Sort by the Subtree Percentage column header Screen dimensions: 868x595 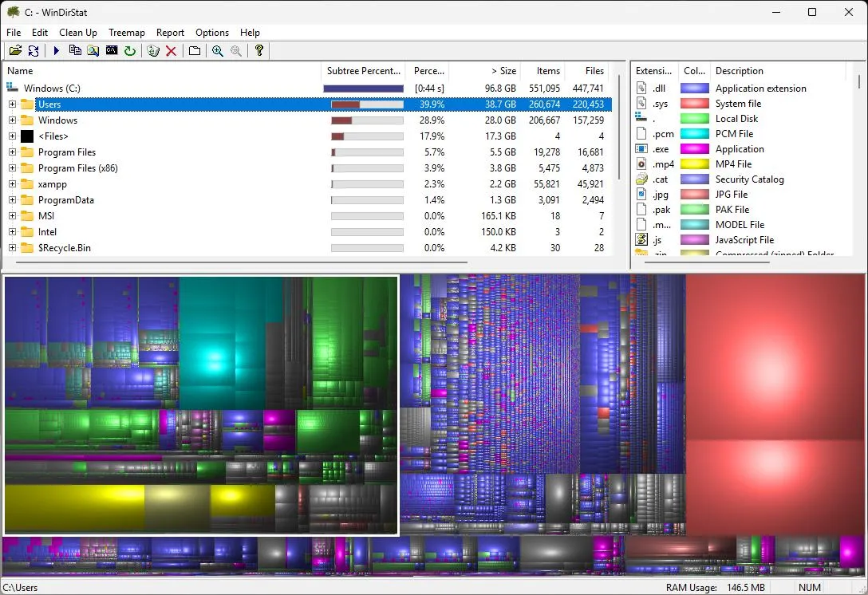pyautogui.click(x=364, y=71)
